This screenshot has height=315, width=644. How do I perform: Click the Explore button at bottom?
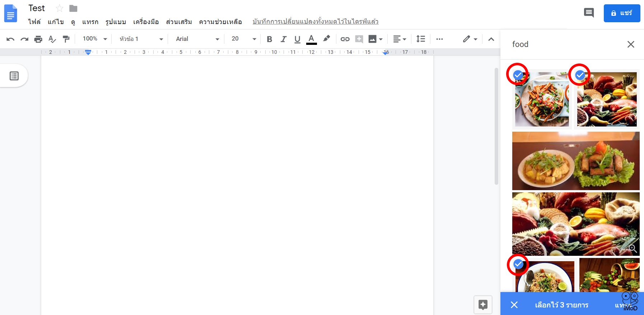(x=483, y=305)
